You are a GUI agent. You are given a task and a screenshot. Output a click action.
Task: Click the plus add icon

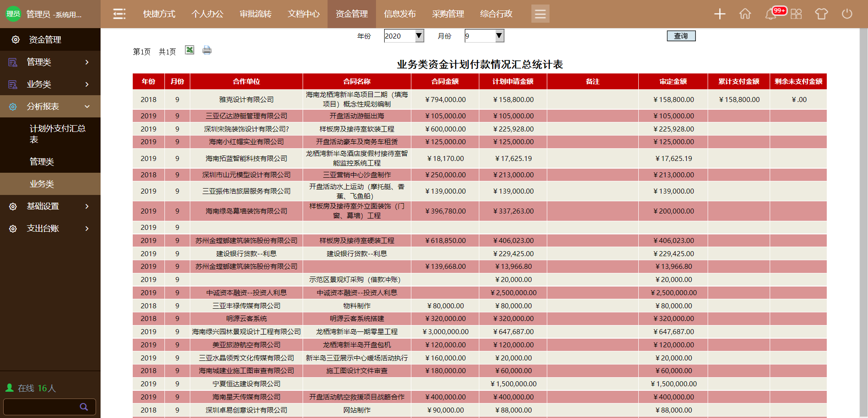719,14
